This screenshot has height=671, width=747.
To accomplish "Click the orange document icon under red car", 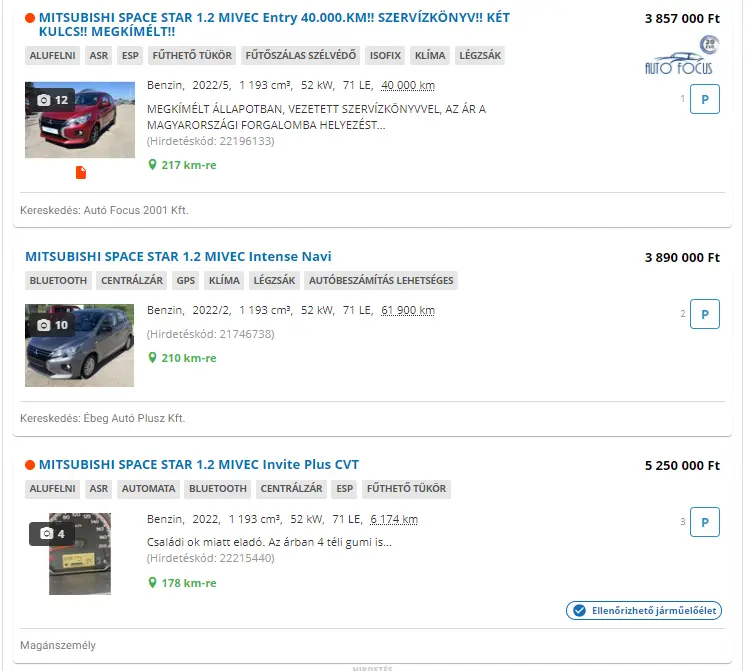I will (x=81, y=173).
